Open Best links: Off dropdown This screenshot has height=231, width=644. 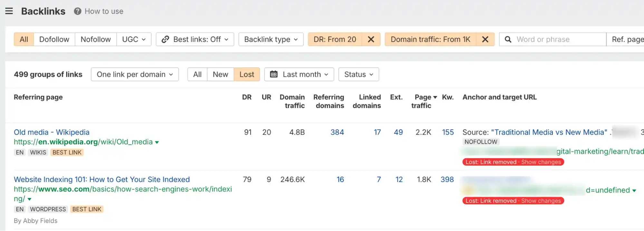pyautogui.click(x=195, y=39)
